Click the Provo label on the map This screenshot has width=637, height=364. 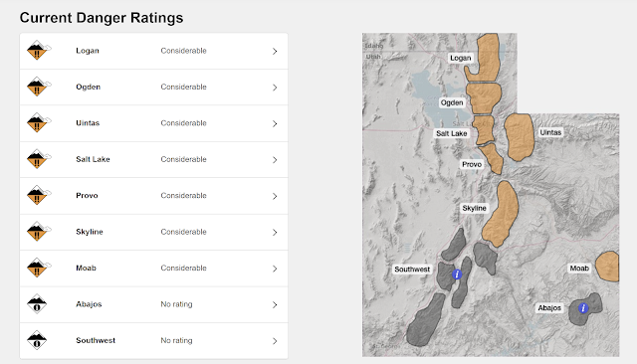[x=471, y=164]
